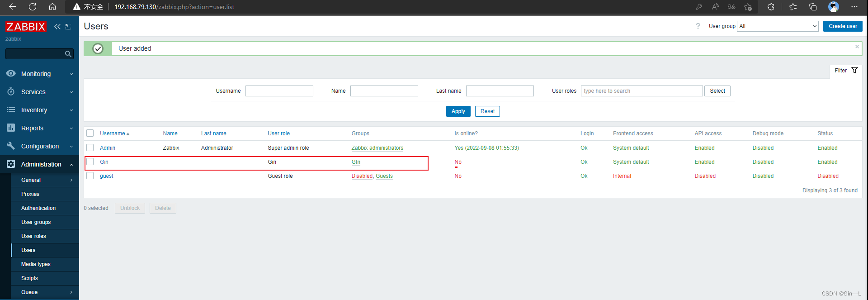This screenshot has height=300, width=868.
Task: Click the Username filter field
Action: [279, 91]
